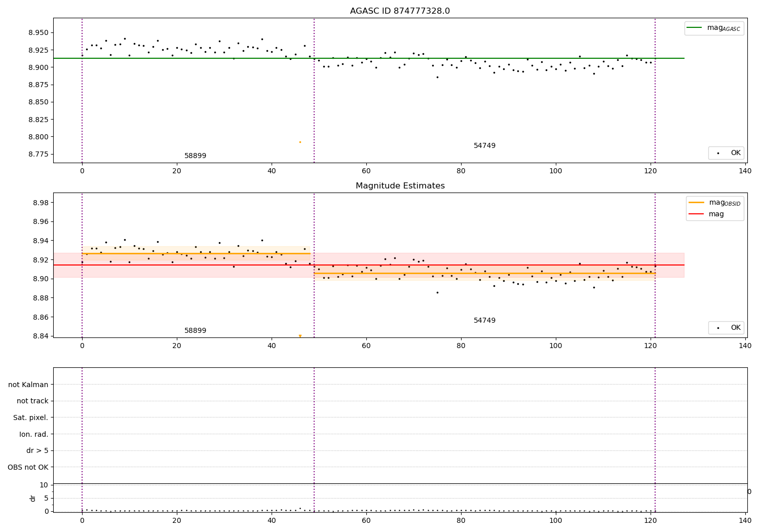This screenshot has height=532, width=760.
Task: Click the 'dr > 5' axis label
Action: click(37, 450)
